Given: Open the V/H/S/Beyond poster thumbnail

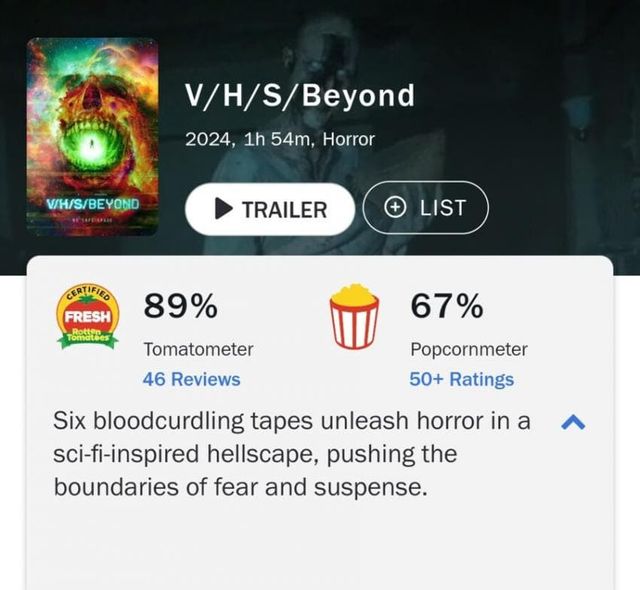Looking at the screenshot, I should click(92, 137).
